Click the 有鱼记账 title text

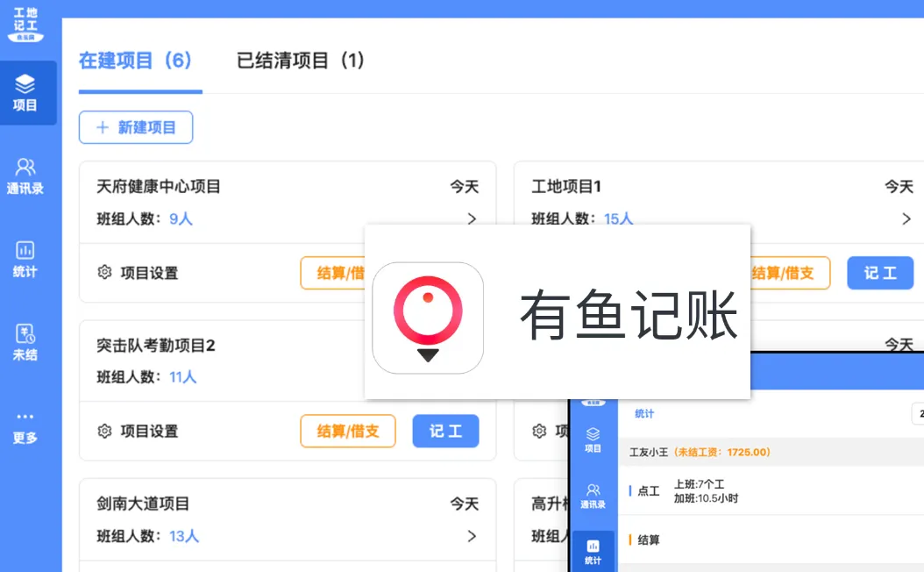[629, 316]
